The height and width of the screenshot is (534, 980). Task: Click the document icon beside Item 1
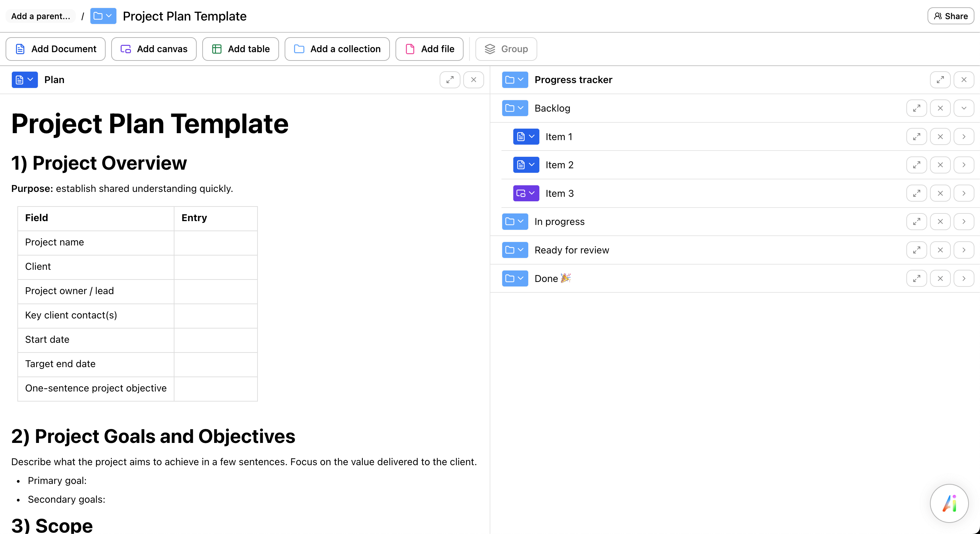(x=522, y=136)
